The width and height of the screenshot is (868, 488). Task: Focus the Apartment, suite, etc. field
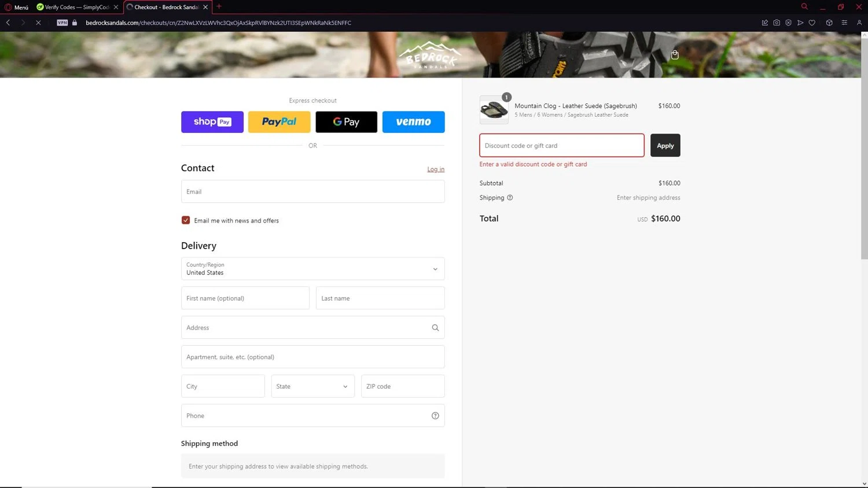[x=313, y=357]
